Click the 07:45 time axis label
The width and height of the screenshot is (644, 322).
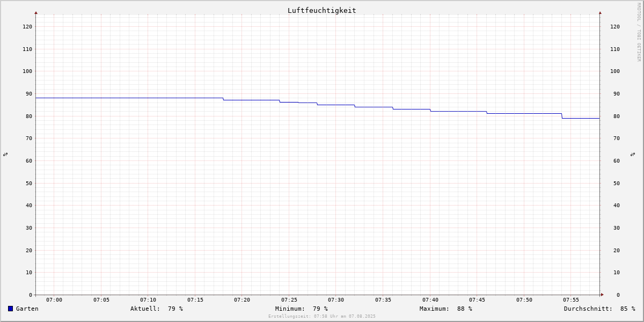pyautogui.click(x=477, y=300)
